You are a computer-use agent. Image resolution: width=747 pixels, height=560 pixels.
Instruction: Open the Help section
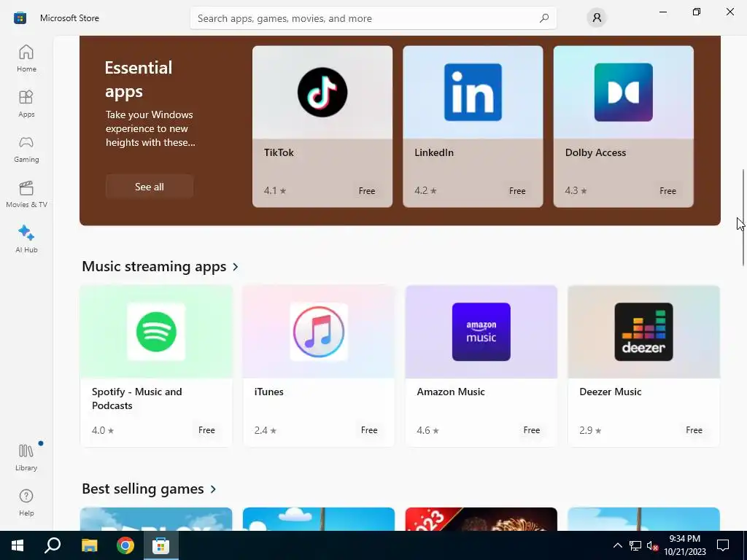coord(26,503)
